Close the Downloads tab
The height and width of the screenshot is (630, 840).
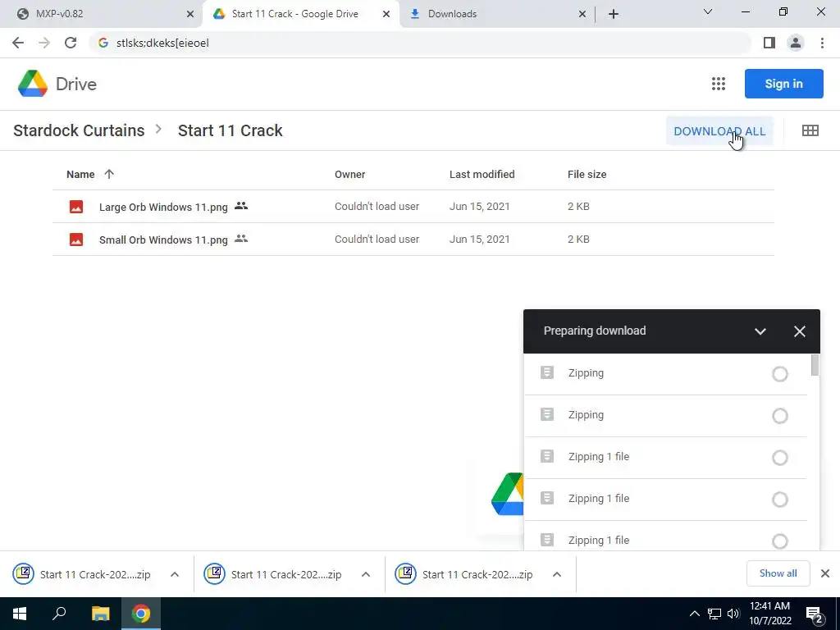582,14
